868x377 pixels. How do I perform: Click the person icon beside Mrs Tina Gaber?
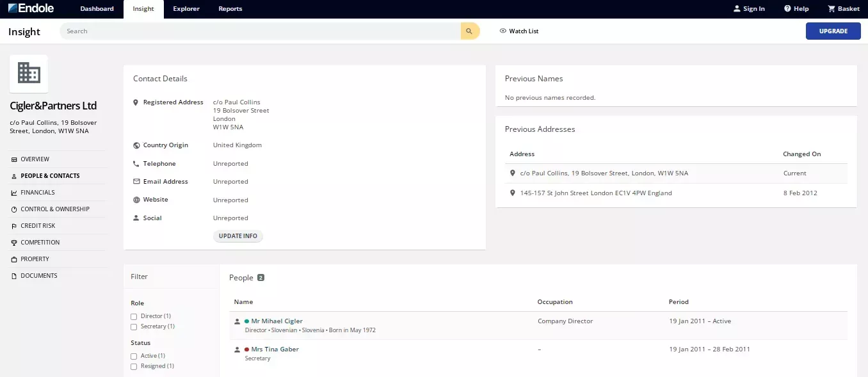tap(237, 349)
